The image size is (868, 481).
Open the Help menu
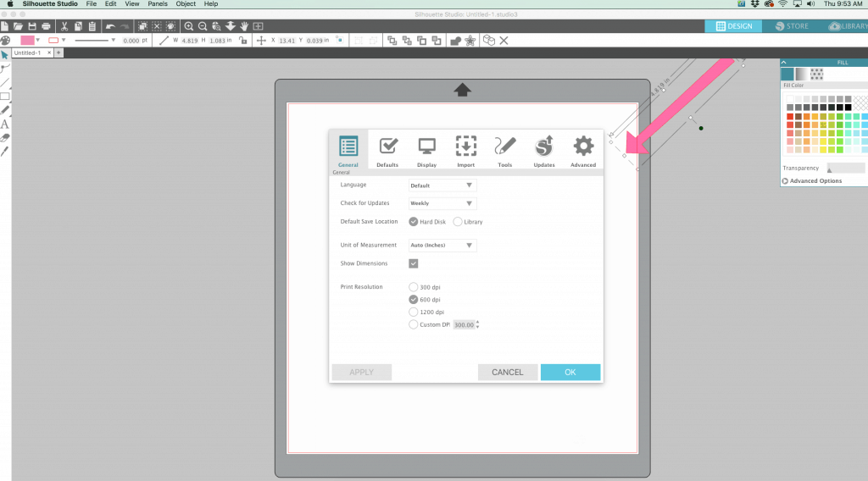[x=211, y=4]
